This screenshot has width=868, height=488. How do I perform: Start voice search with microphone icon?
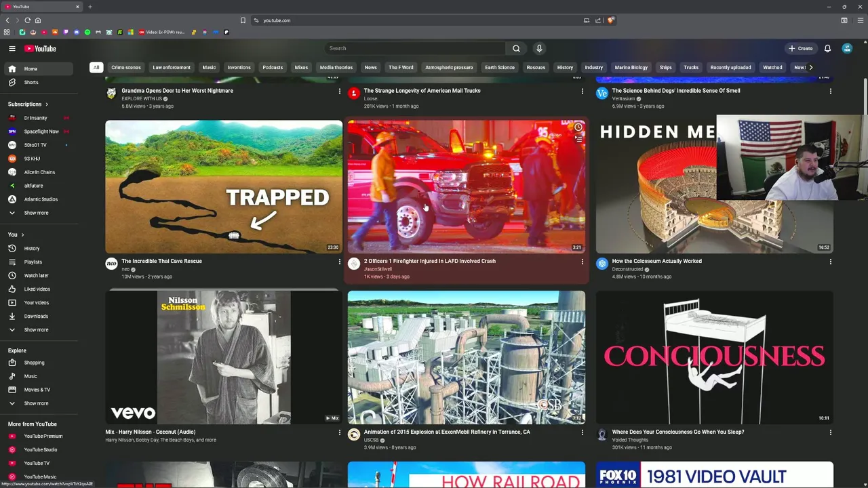click(539, 48)
